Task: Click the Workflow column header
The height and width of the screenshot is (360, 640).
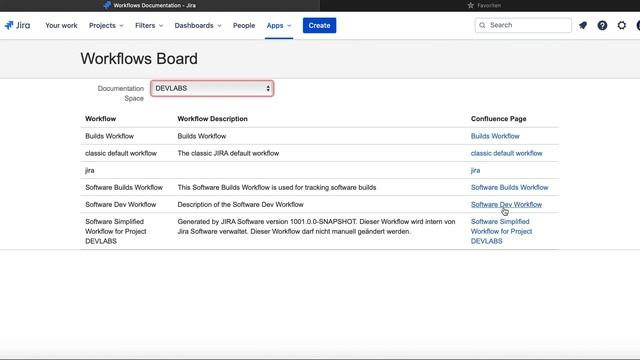Action: pyautogui.click(x=100, y=119)
